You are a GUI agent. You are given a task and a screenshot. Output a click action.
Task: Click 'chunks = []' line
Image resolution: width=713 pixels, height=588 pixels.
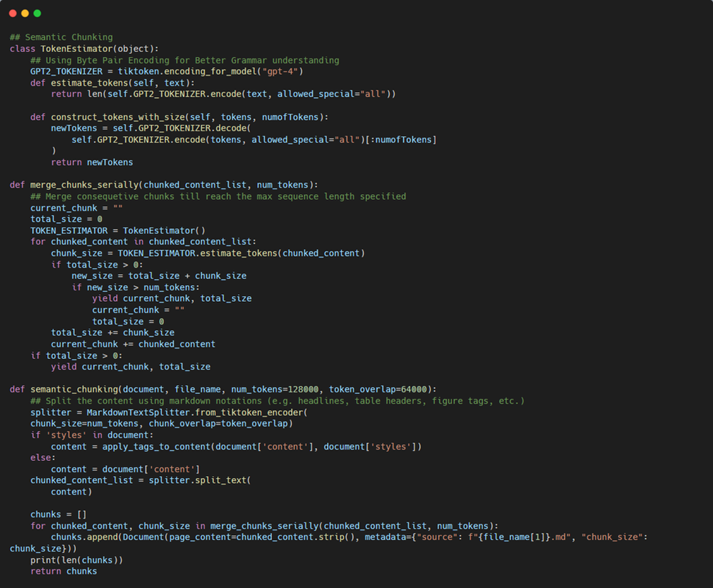pos(59,514)
